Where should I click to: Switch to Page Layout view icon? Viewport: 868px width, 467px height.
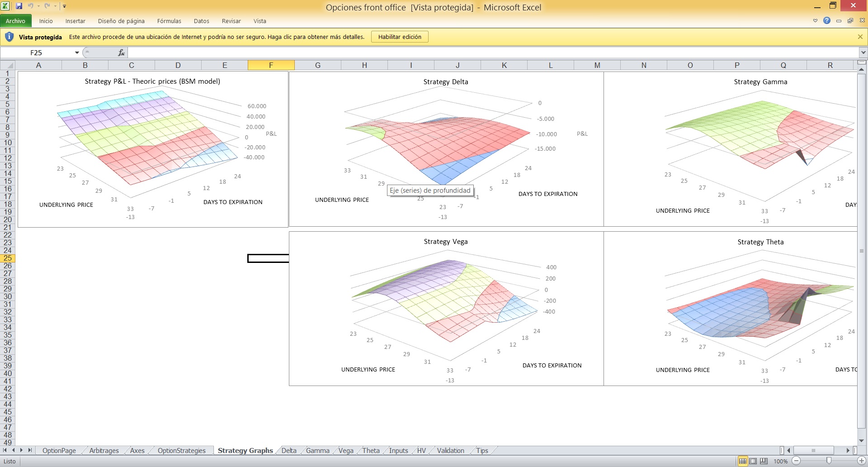pyautogui.click(x=753, y=461)
